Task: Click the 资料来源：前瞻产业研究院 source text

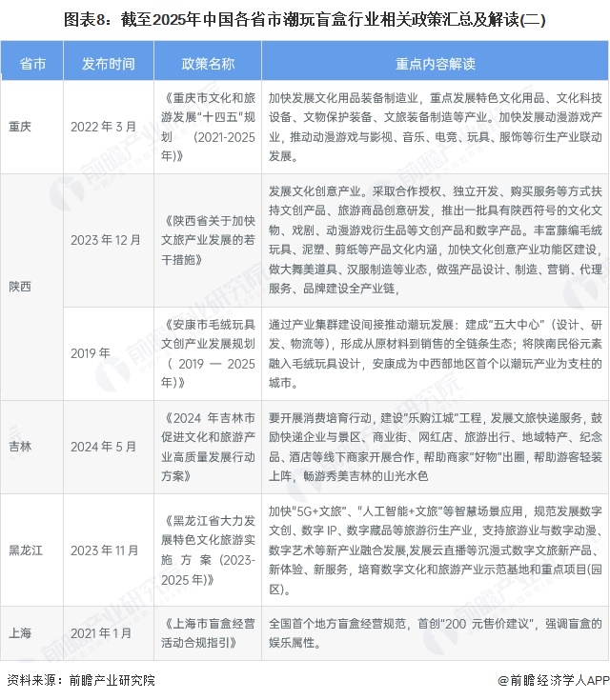Action: pyautogui.click(x=80, y=680)
